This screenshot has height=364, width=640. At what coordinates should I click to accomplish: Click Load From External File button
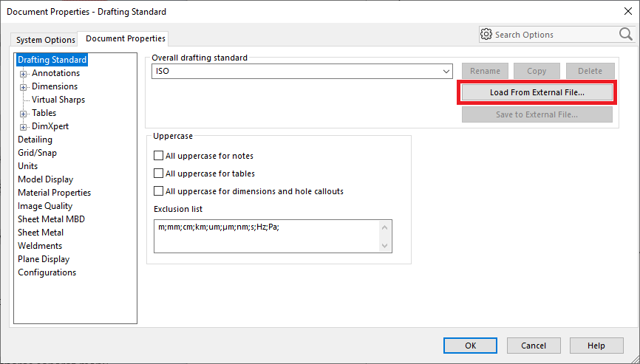(x=537, y=92)
